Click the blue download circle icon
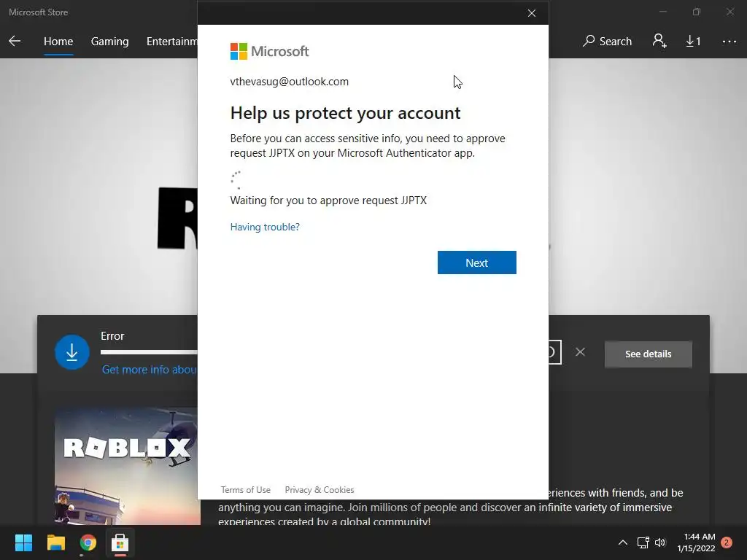The image size is (747, 560). pos(72,352)
